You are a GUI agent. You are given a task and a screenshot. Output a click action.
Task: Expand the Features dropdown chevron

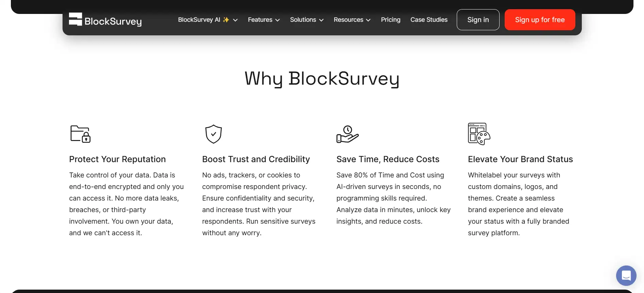[278, 20]
